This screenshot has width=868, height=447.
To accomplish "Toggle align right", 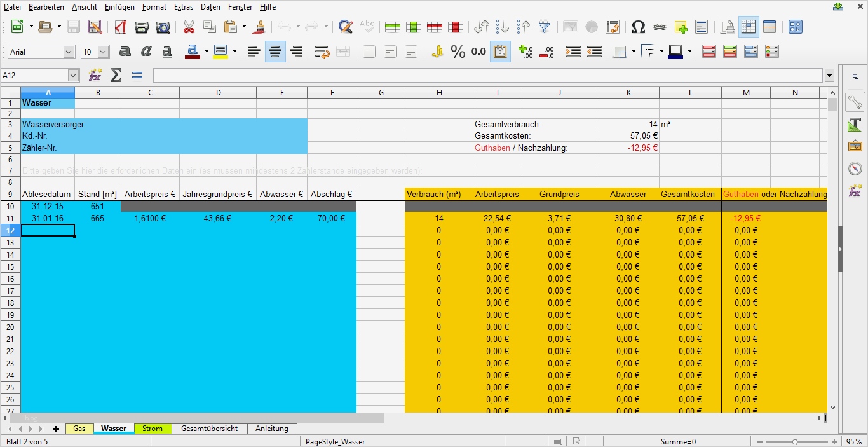I will point(296,52).
